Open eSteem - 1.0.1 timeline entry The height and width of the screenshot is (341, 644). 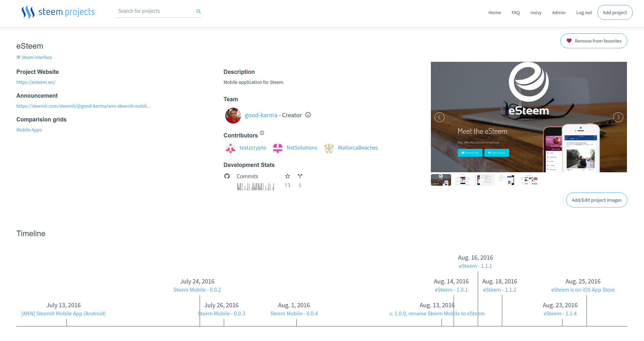[x=451, y=290]
